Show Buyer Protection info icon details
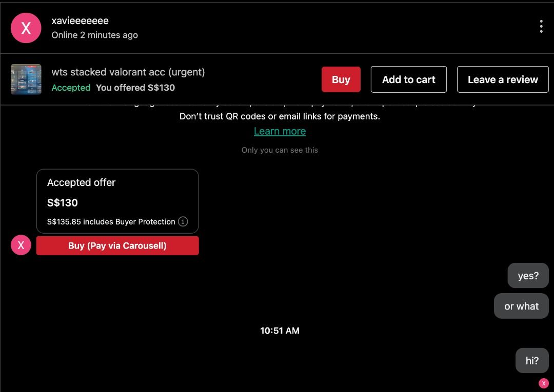The height and width of the screenshot is (392, 554). click(x=183, y=221)
